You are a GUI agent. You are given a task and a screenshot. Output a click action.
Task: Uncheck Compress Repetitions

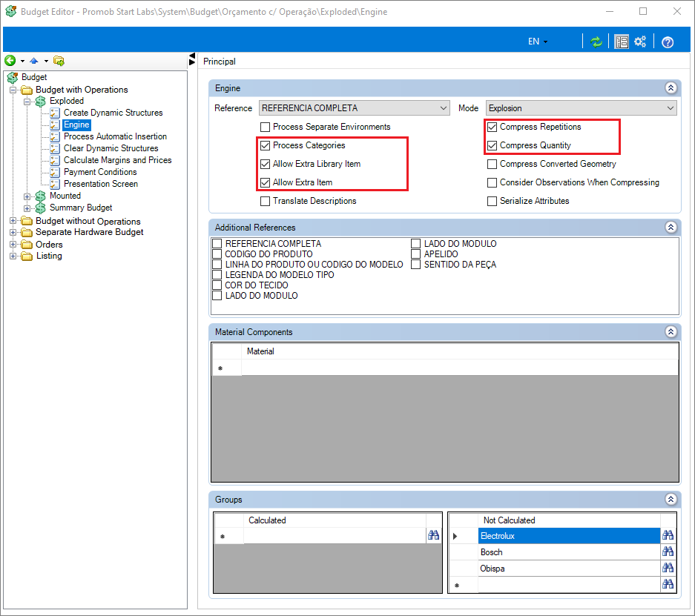coord(492,127)
